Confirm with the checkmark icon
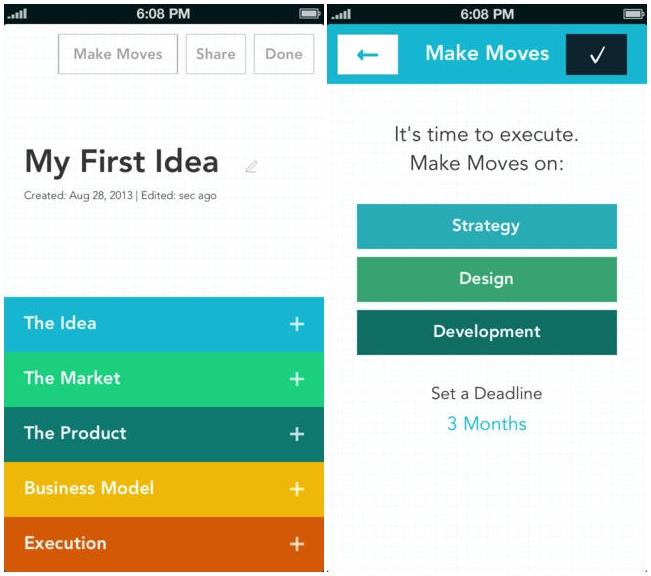 596,54
